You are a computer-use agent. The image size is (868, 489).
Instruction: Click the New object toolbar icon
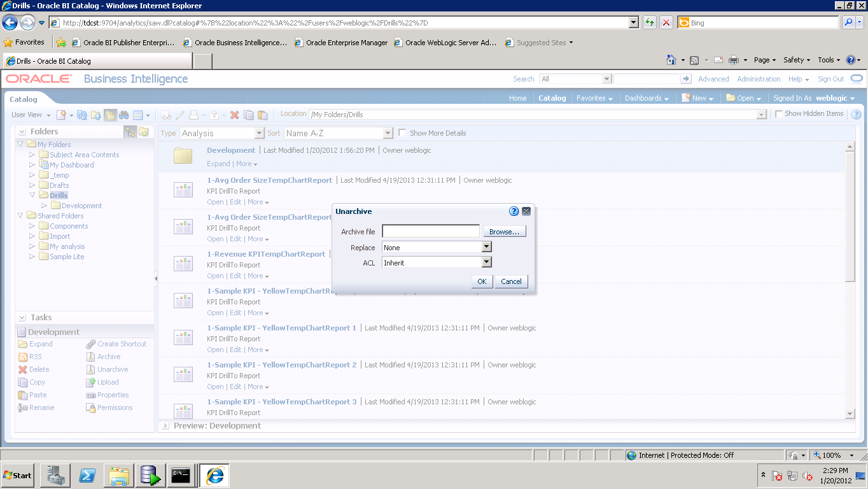[x=62, y=115]
